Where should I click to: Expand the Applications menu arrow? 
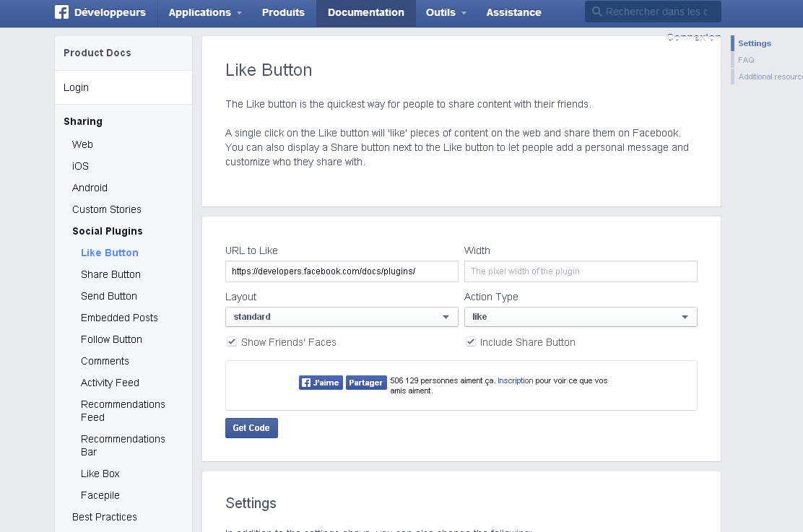pyautogui.click(x=239, y=13)
